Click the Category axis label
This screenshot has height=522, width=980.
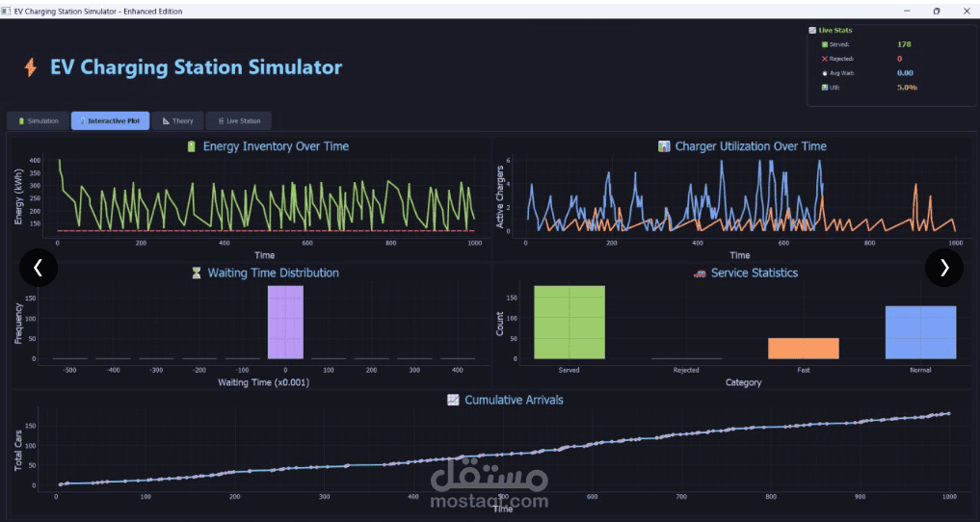pyautogui.click(x=743, y=382)
